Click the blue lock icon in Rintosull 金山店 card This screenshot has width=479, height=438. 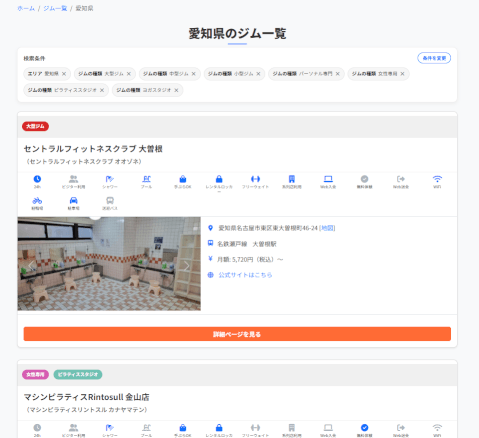pyautogui.click(x=219, y=428)
